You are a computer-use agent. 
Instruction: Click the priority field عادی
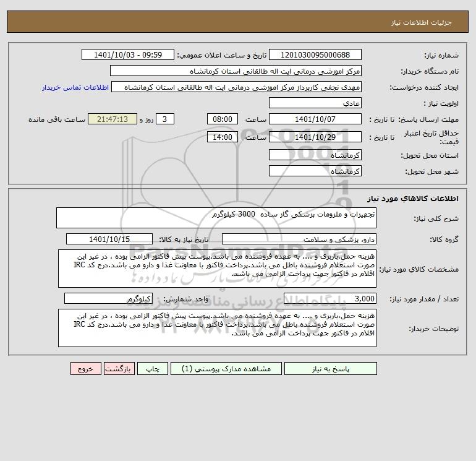[315, 103]
